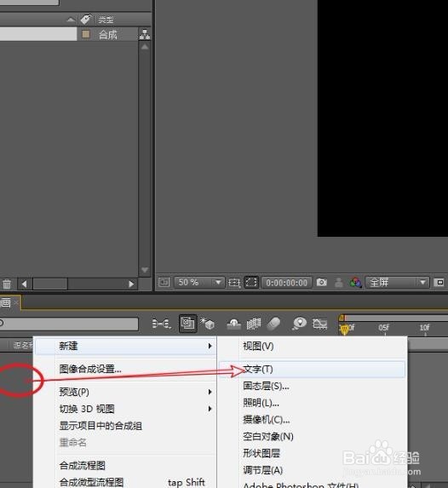Screen dimensions: 448x488
Task: Show the last snapshot icon
Action: [x=339, y=283]
